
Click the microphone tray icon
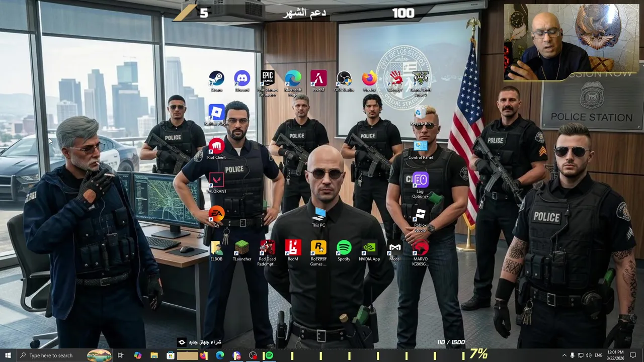pyautogui.click(x=572, y=355)
